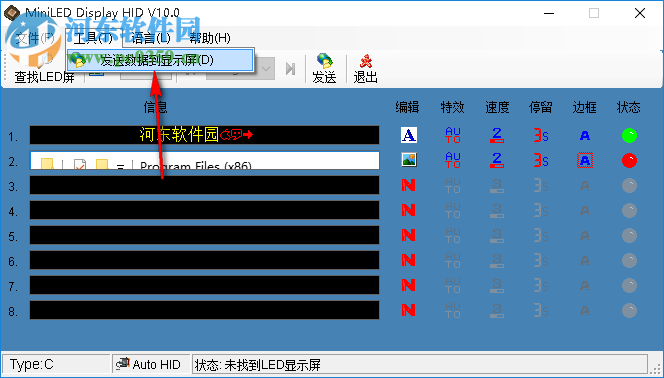Click the speed icon in row 6

(497, 260)
